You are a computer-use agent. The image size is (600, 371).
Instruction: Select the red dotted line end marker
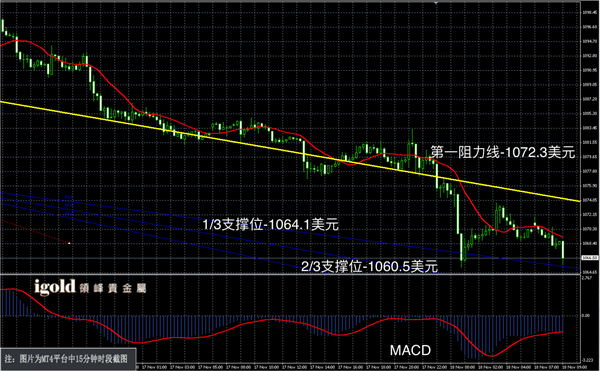tap(69, 243)
